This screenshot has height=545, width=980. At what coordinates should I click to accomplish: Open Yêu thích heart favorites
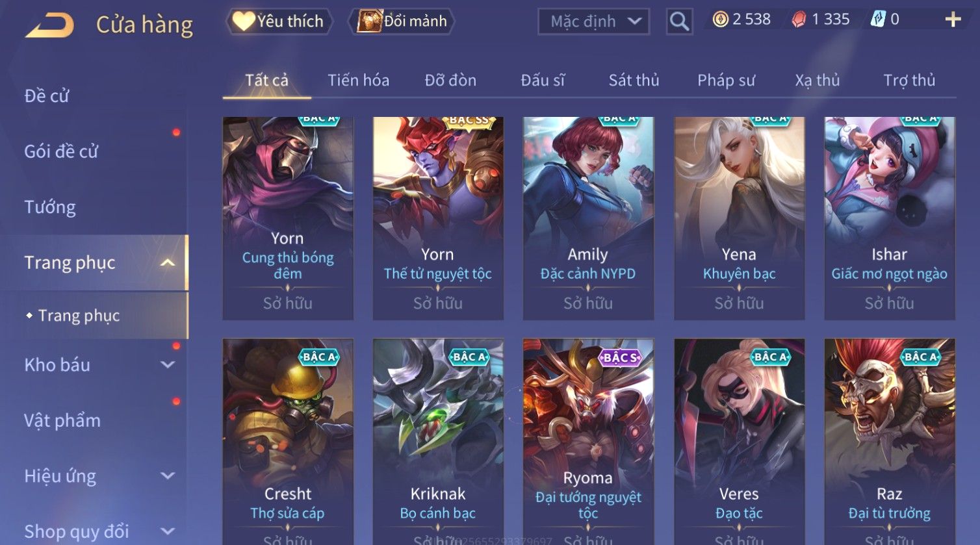[x=279, y=21]
